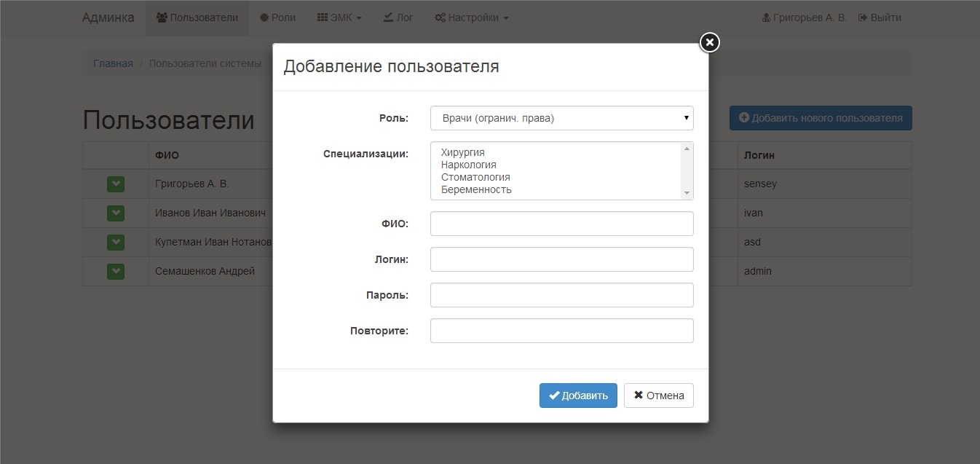Open the Григорьев А. В. profile link
Viewport: 980px width, 464px height.
(x=804, y=17)
